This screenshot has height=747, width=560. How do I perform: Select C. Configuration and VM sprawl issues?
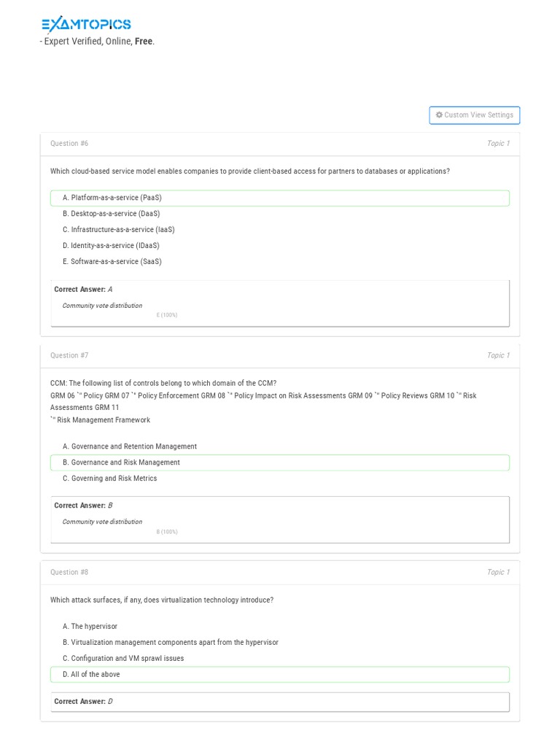click(123, 659)
